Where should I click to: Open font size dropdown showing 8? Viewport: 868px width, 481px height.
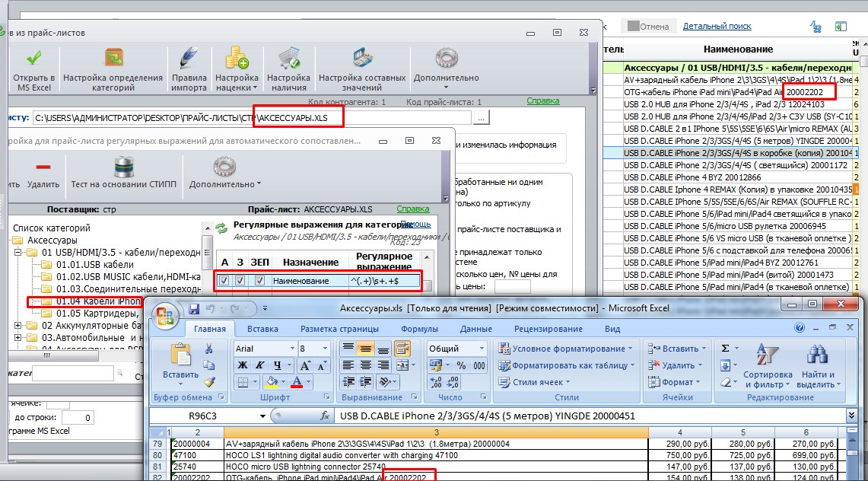(x=325, y=348)
